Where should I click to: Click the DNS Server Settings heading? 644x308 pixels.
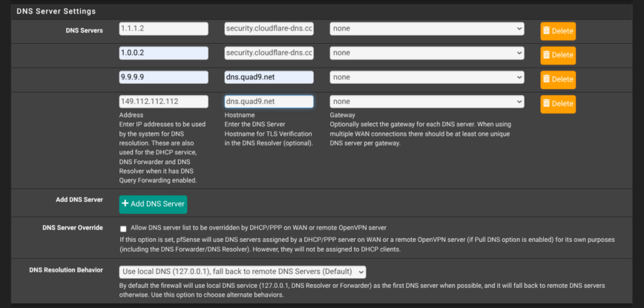(x=56, y=11)
